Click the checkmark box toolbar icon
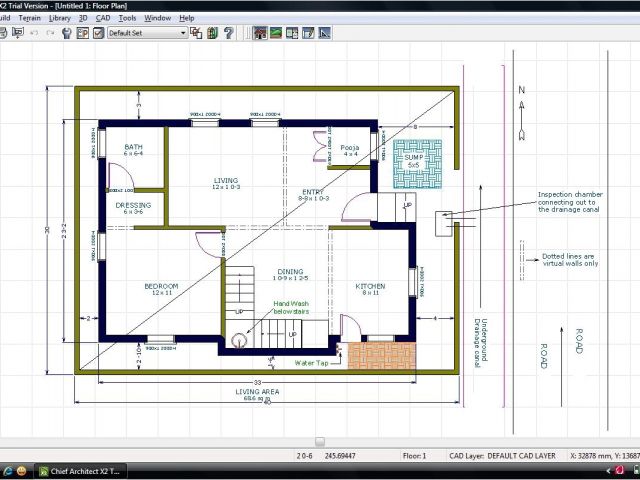Screen dimensions: 640x480 point(98,33)
